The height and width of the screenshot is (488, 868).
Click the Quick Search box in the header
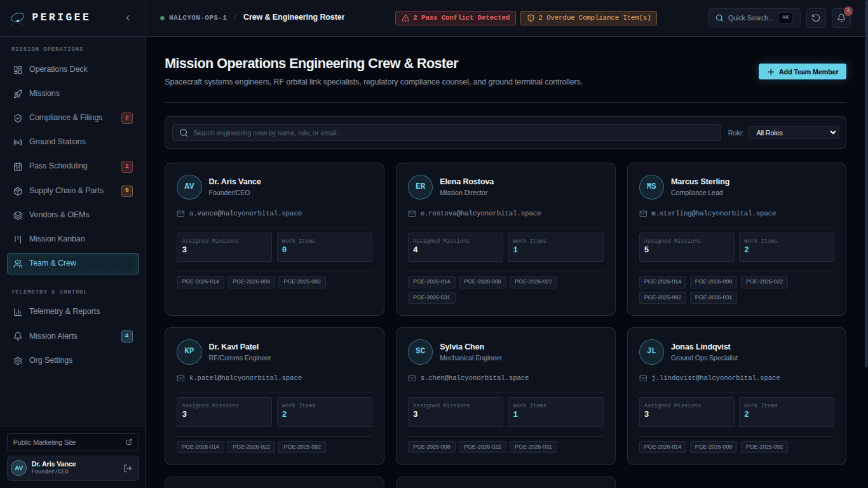point(755,18)
